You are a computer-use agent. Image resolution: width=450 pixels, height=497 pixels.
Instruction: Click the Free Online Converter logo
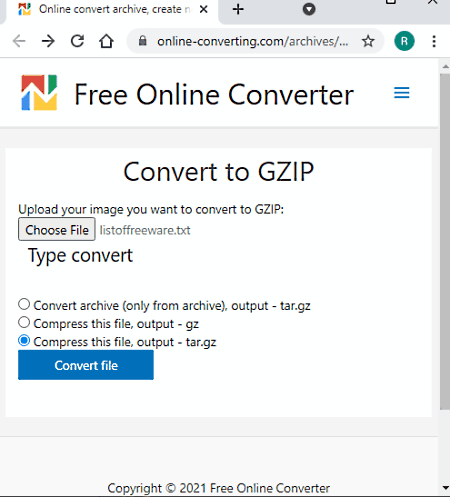(39, 93)
